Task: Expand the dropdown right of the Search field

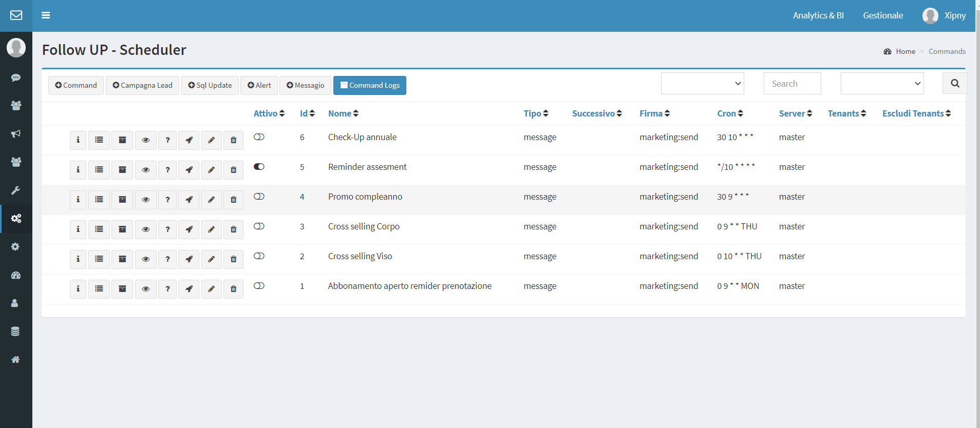Action: pyautogui.click(x=882, y=84)
